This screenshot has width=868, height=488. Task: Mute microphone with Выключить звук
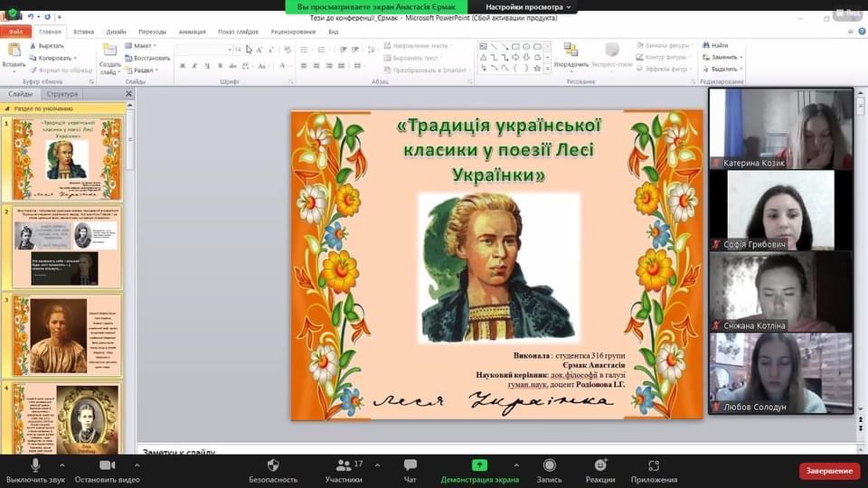click(36, 465)
